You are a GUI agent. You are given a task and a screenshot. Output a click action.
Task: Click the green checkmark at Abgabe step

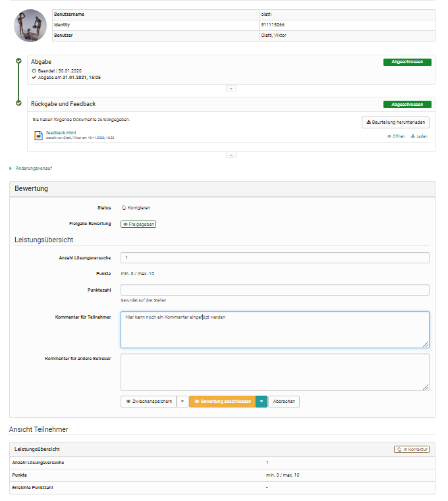(x=19, y=61)
